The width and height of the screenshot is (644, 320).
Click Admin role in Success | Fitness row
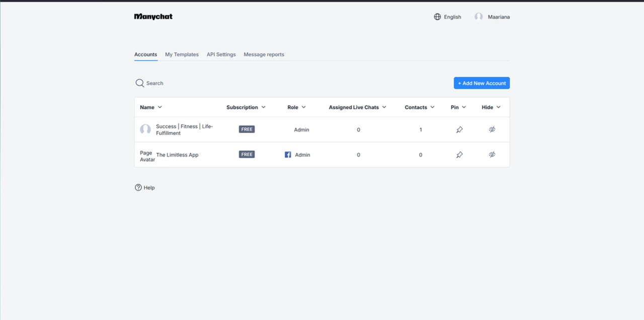click(x=301, y=130)
